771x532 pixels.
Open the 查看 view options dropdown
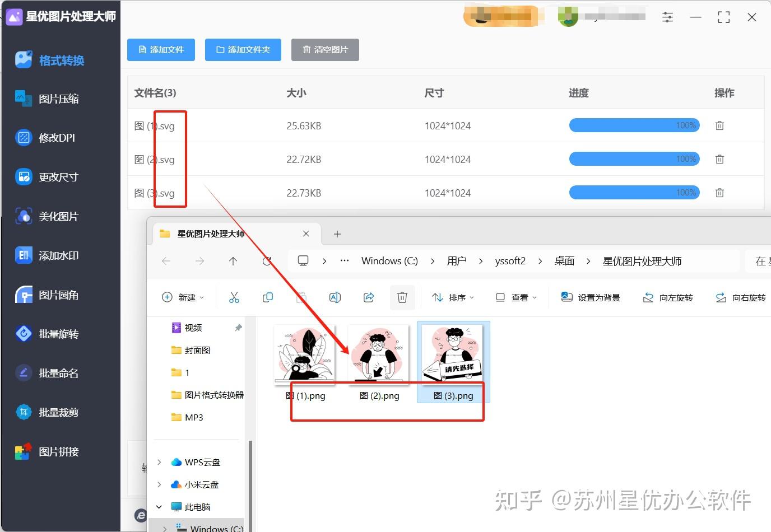[516, 297]
